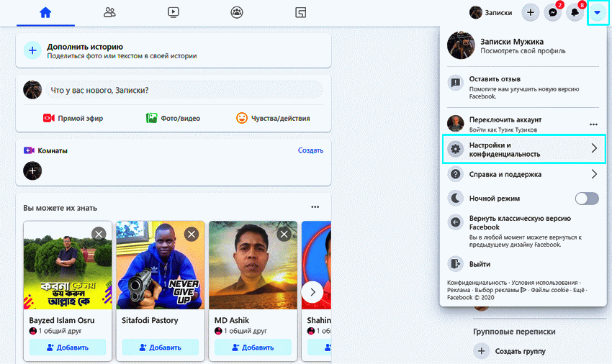Click Создать группу label
The image size is (612, 364).
pos(521,351)
